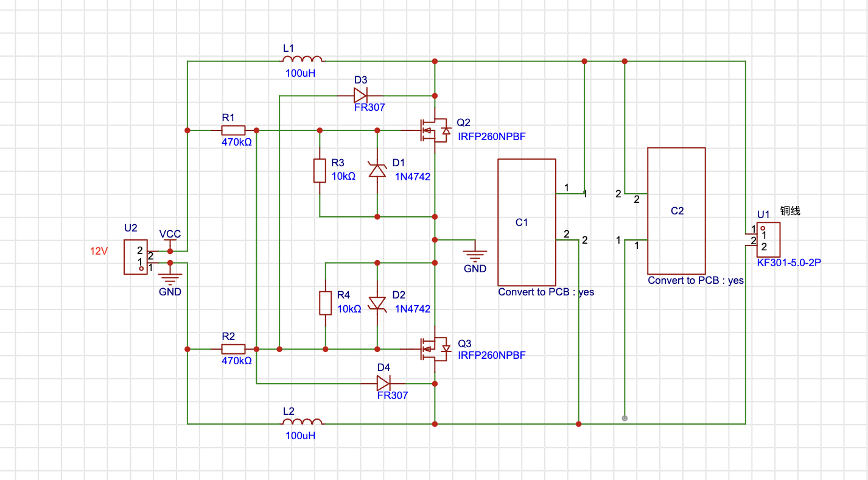
Task: Click the D1 designator label
Action: (x=399, y=163)
